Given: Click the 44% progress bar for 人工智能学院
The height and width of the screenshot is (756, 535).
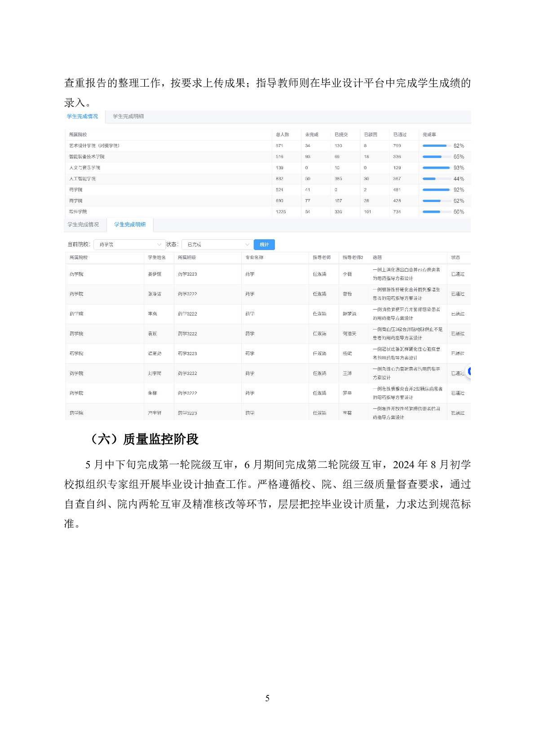Looking at the screenshot, I should (x=436, y=179).
